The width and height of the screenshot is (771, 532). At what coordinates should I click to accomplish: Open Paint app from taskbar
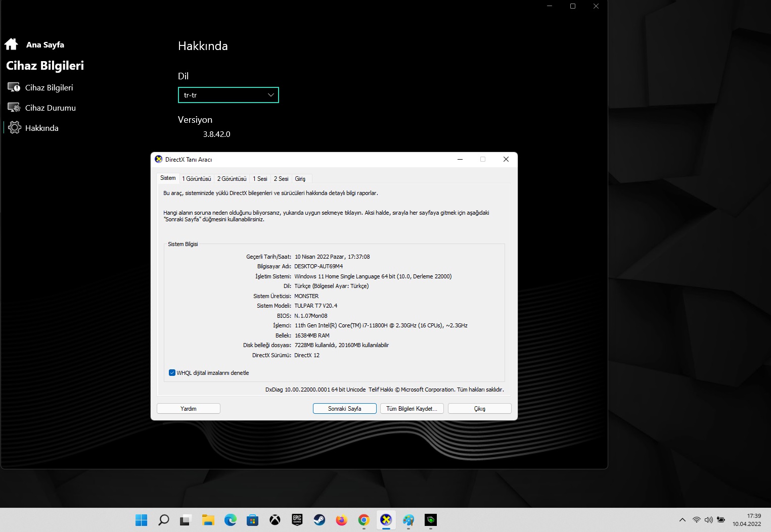[408, 520]
